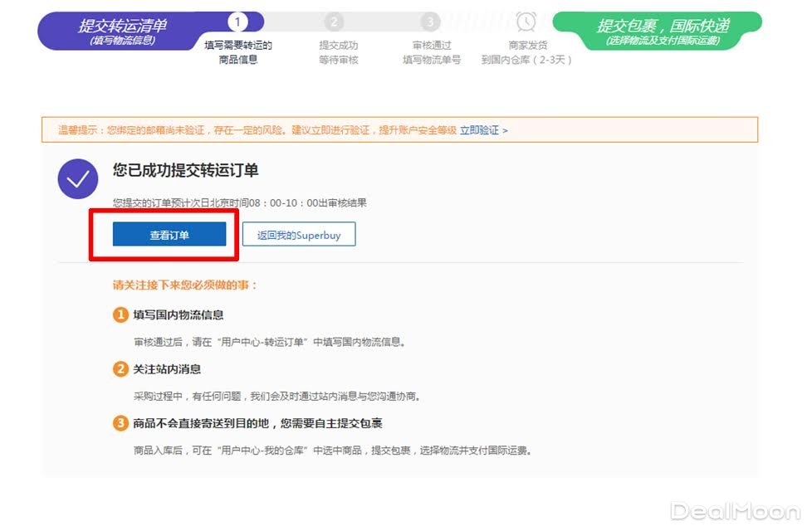Click the 商家发货 到国内仓库 step label
The image size is (812, 531).
pyautogui.click(x=527, y=52)
